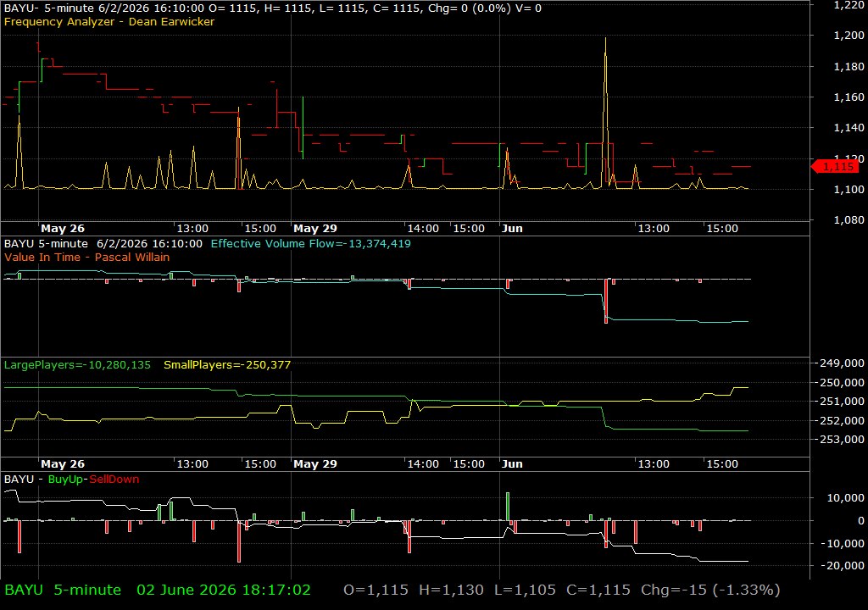
Task: Click the tallest green BuyUp volume bar
Action: (x=508, y=506)
